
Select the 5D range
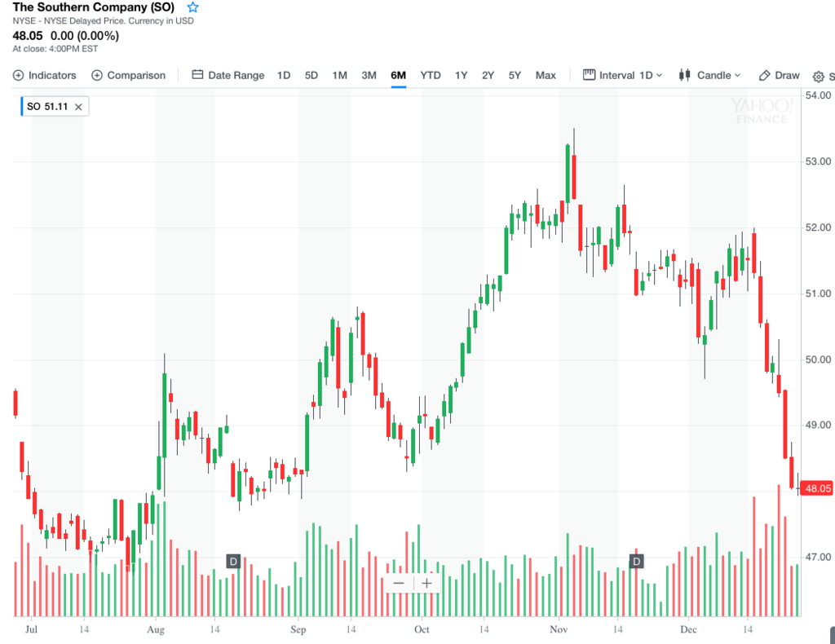coord(311,75)
